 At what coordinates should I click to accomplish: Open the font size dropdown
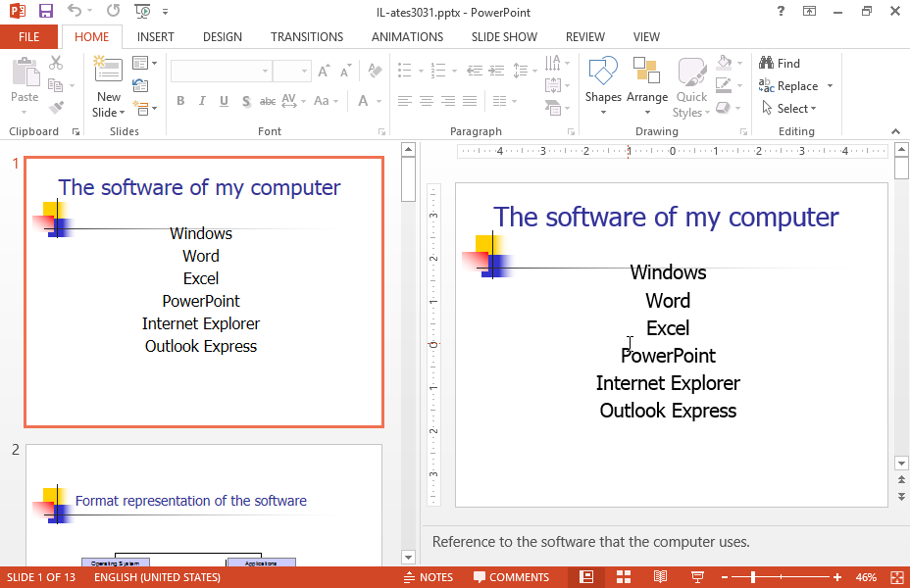pos(304,71)
